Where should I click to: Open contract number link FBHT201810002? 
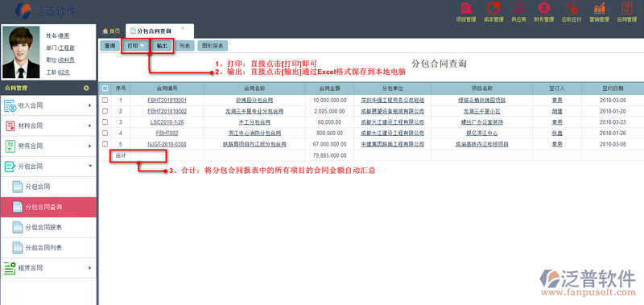[x=167, y=111]
